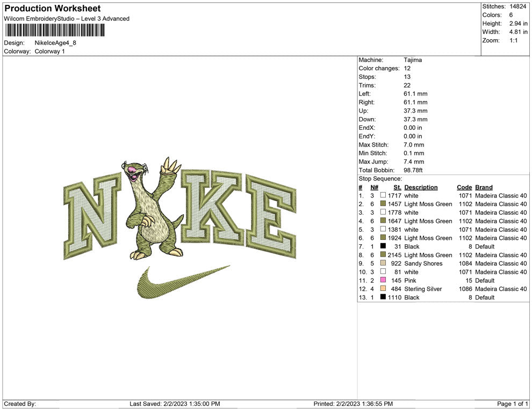
Task: Click the Color changes value 12
Action: 407,69
